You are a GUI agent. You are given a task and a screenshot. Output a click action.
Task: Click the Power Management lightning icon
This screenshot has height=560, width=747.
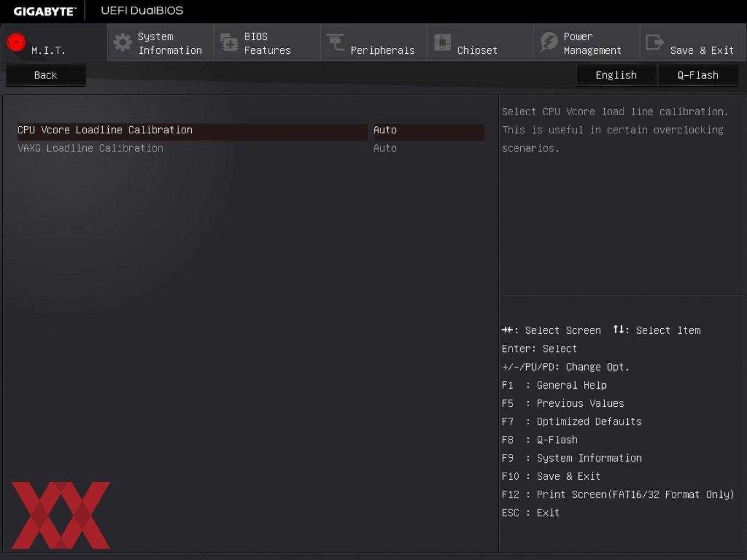coord(548,42)
